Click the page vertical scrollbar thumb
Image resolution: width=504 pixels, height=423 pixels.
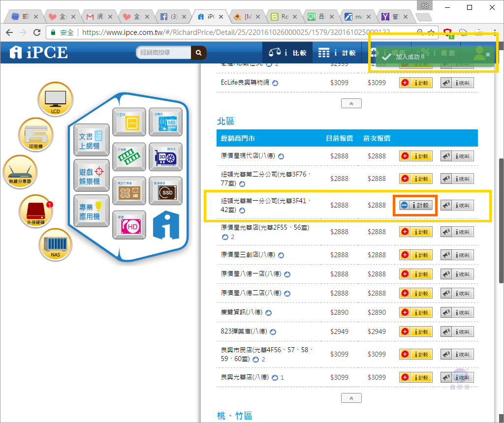pyautogui.click(x=501, y=221)
